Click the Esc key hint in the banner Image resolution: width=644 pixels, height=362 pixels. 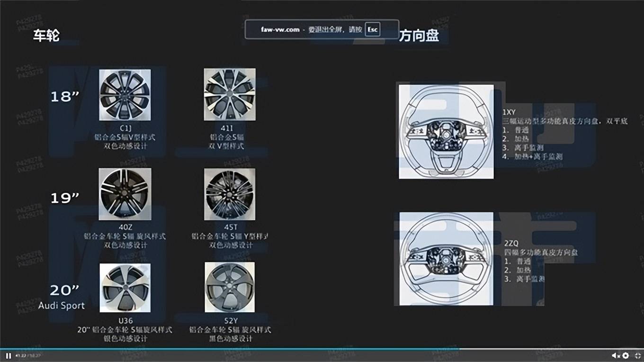373,29
